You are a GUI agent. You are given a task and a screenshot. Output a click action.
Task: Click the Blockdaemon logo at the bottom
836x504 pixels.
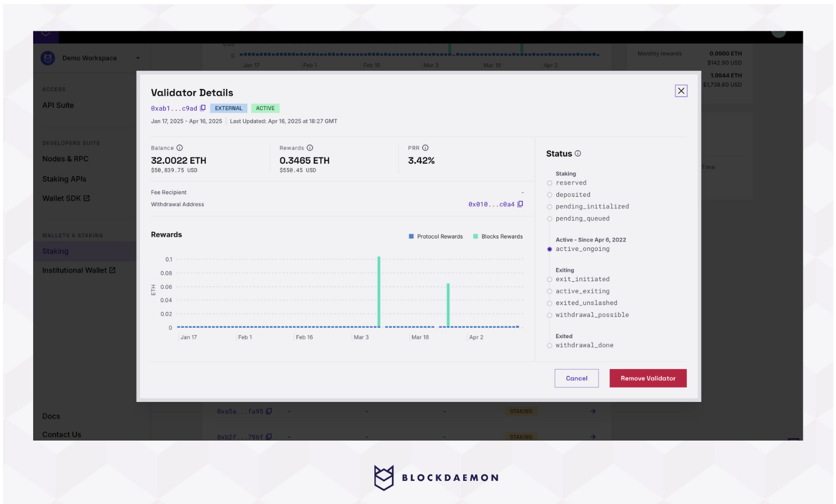coord(436,477)
